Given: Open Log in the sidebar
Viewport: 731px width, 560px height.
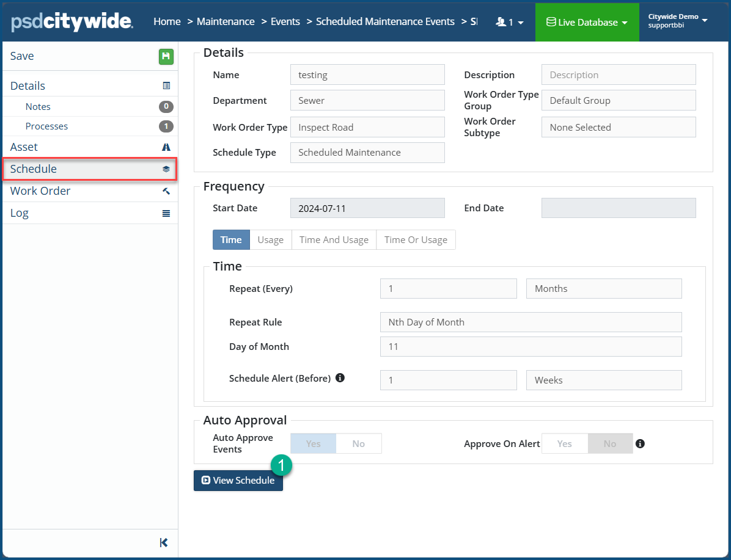Looking at the screenshot, I should coord(90,213).
